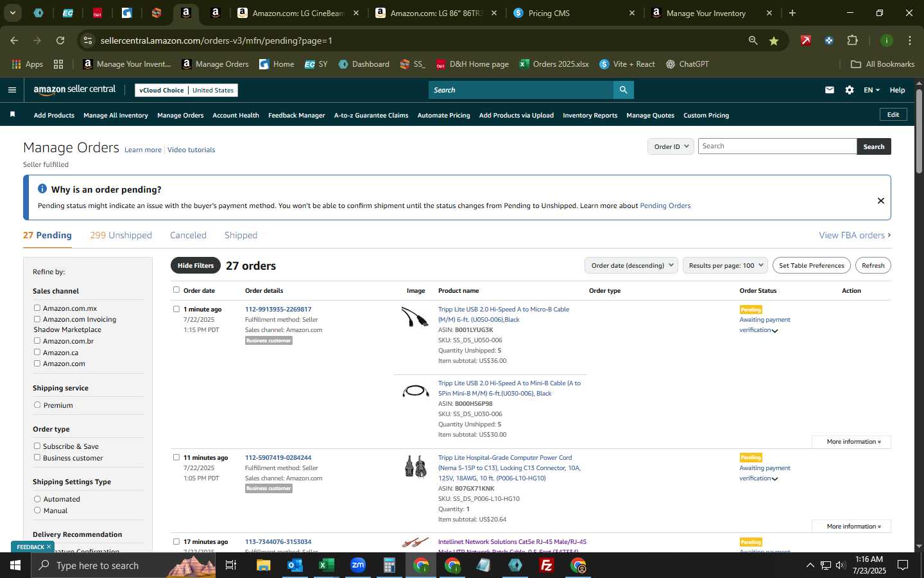Check the Subscribe & Save order type
The width and height of the screenshot is (924, 578).
37,446
